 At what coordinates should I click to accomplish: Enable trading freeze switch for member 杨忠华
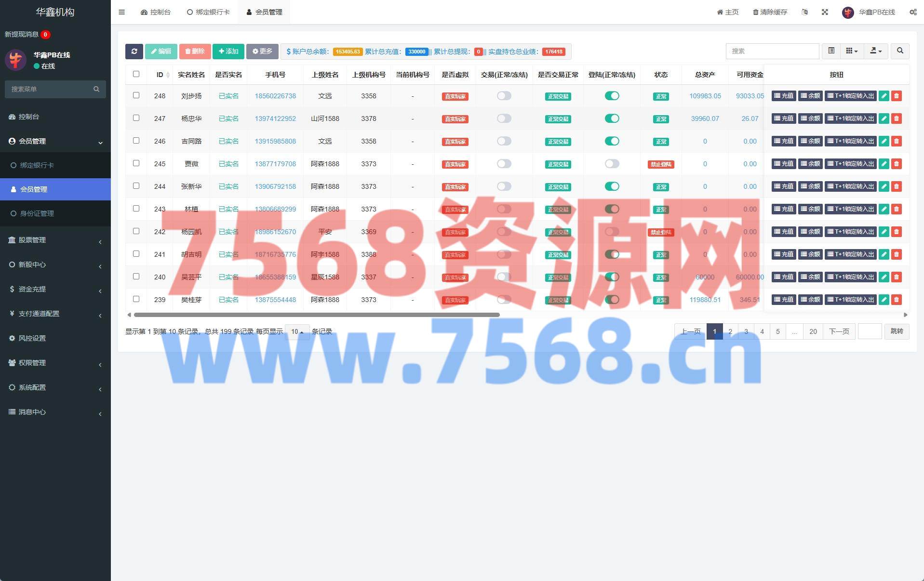point(504,119)
